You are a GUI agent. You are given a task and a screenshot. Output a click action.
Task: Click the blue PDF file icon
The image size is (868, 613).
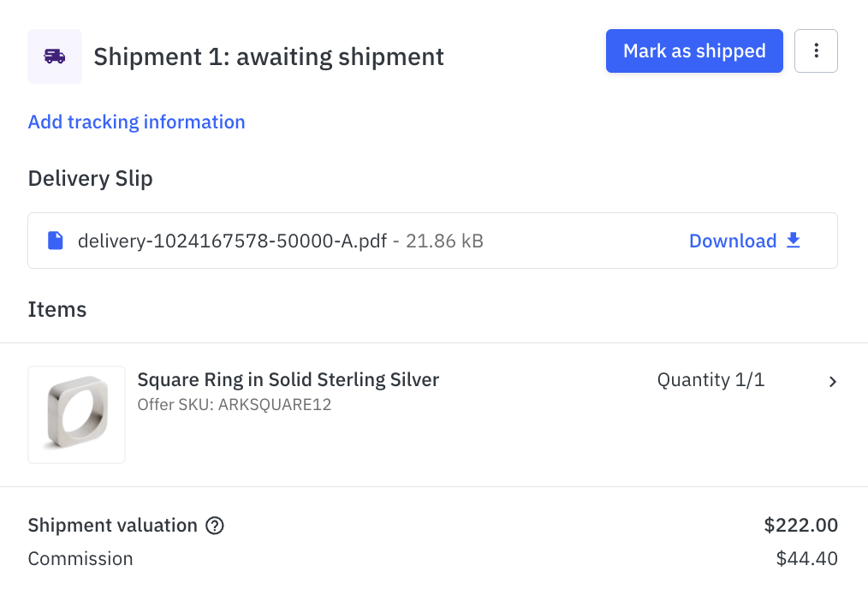tap(56, 241)
